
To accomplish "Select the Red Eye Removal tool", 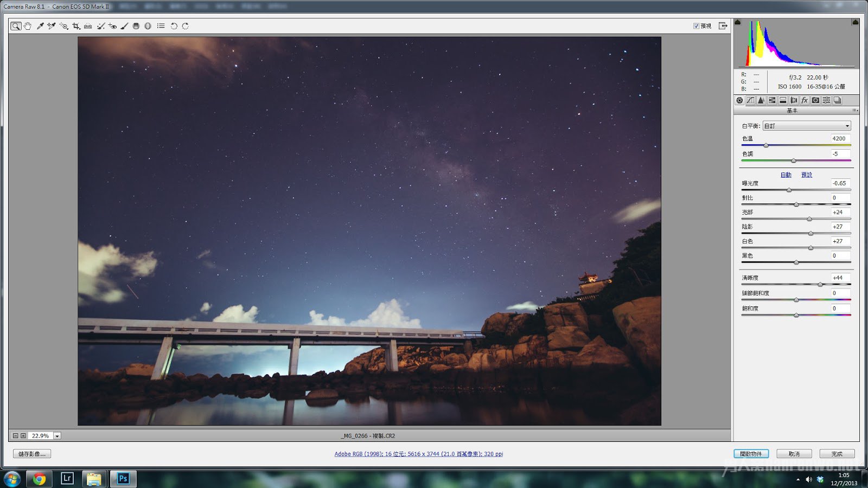I will (112, 26).
